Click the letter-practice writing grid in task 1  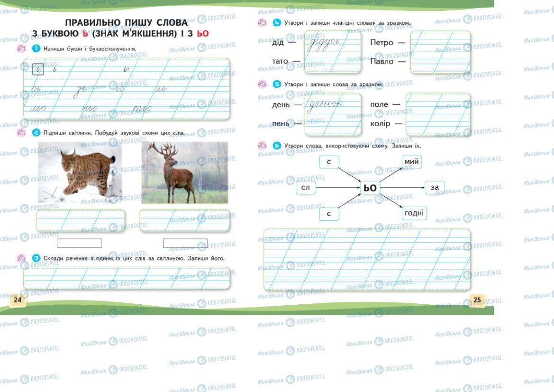(x=127, y=89)
